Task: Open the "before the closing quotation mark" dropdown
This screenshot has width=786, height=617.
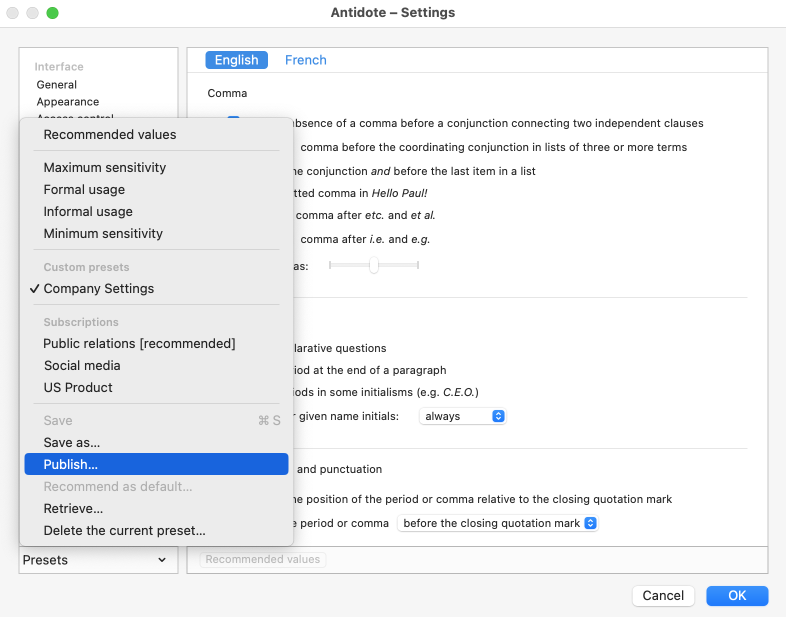Action: point(497,523)
